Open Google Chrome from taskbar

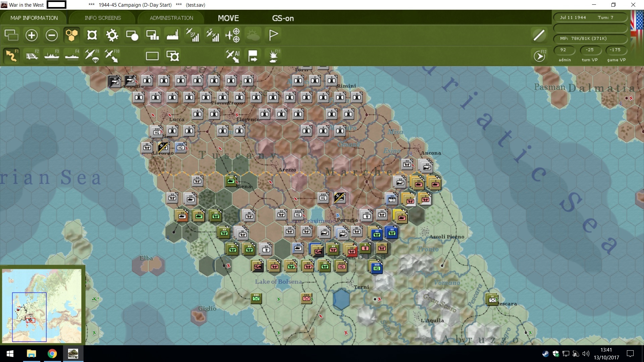click(52, 354)
